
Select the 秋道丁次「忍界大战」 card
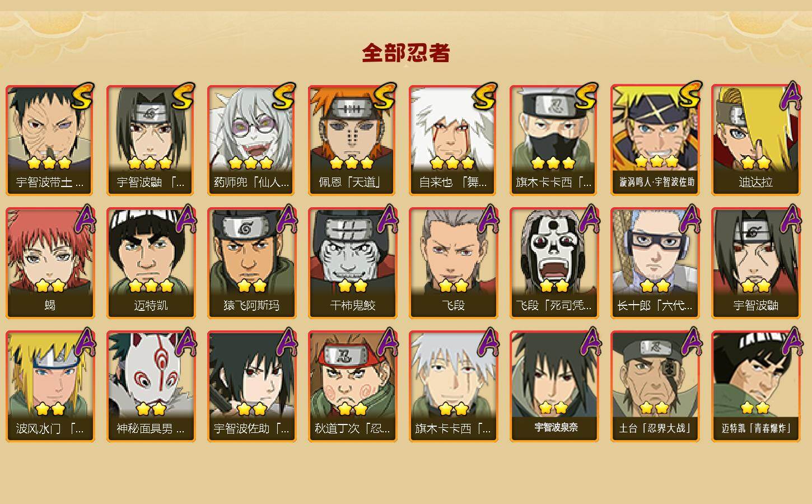point(352,386)
